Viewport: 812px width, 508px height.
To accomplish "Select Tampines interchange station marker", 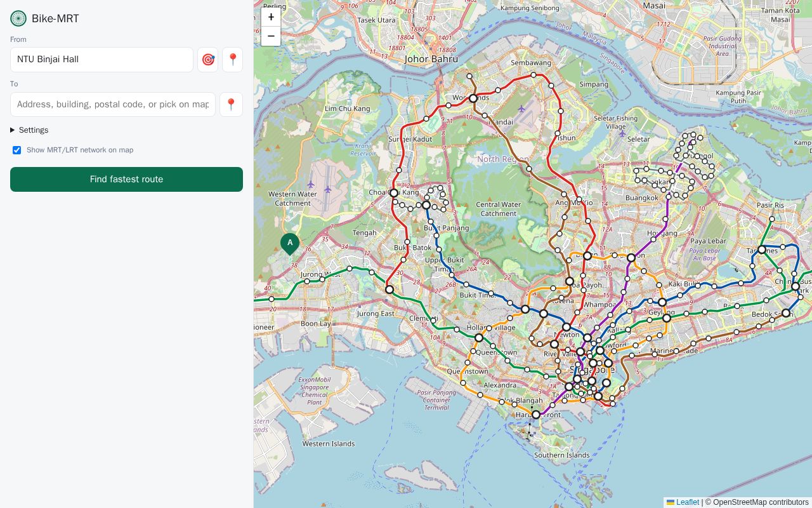I will pos(762,250).
